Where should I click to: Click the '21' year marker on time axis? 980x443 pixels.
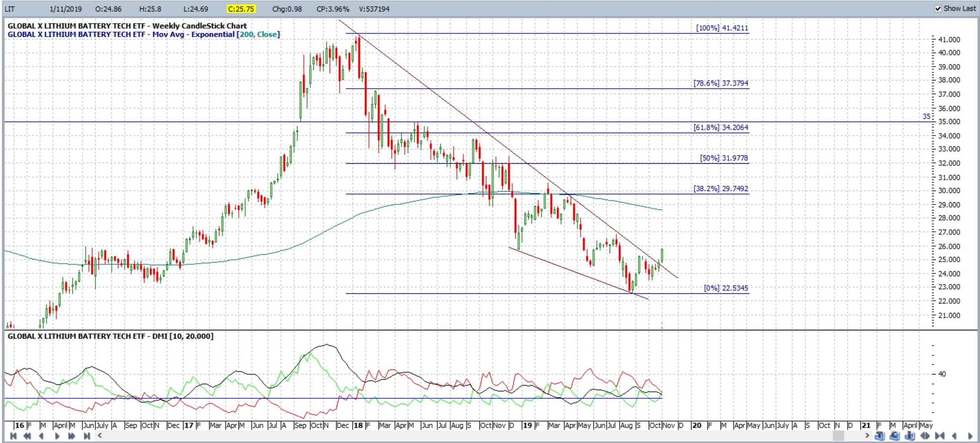(866, 425)
